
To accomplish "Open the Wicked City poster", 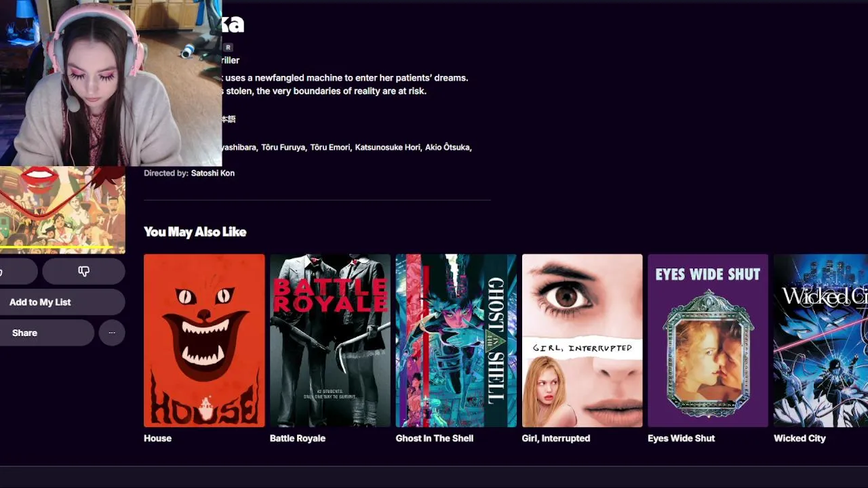I will (821, 340).
